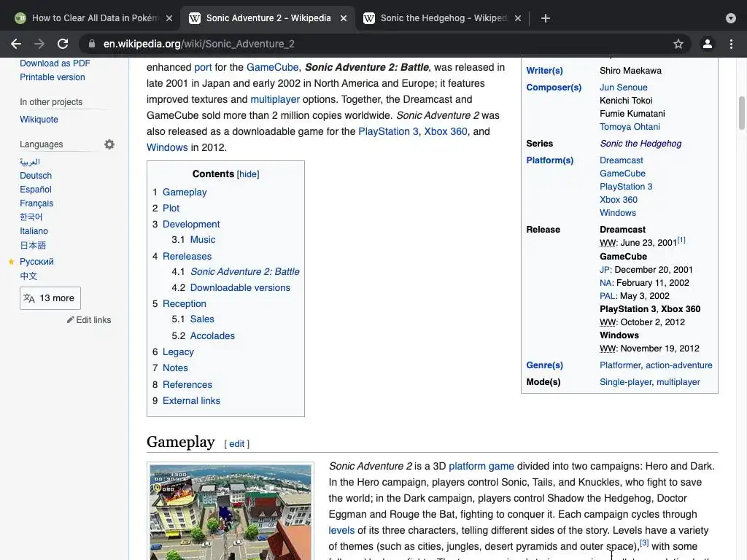Switch to Deutsch language version
The height and width of the screenshot is (560, 747).
[36, 176]
